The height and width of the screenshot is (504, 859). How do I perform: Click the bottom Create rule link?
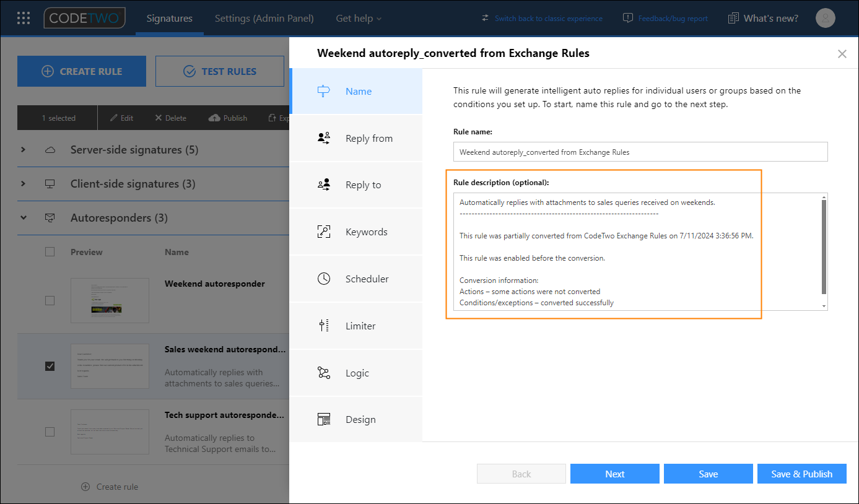pyautogui.click(x=117, y=487)
